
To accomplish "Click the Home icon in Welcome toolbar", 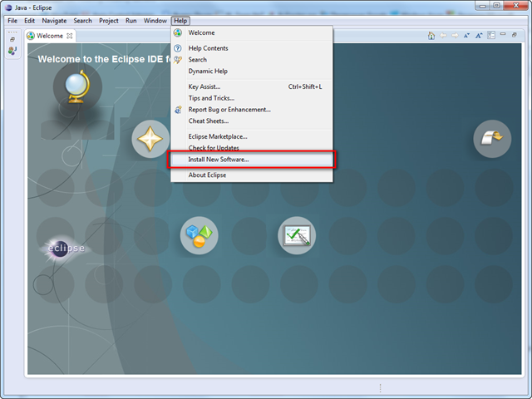I will point(431,36).
